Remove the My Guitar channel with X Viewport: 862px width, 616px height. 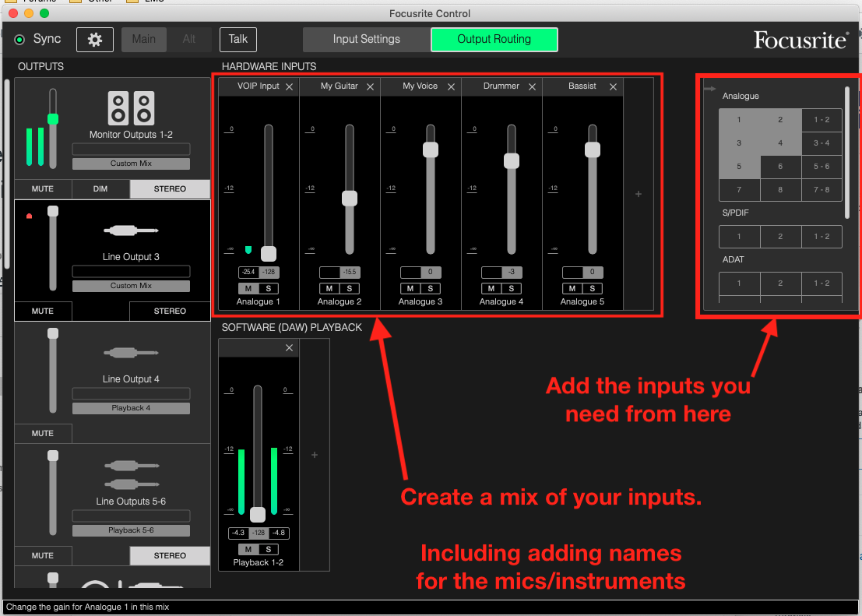(x=370, y=87)
